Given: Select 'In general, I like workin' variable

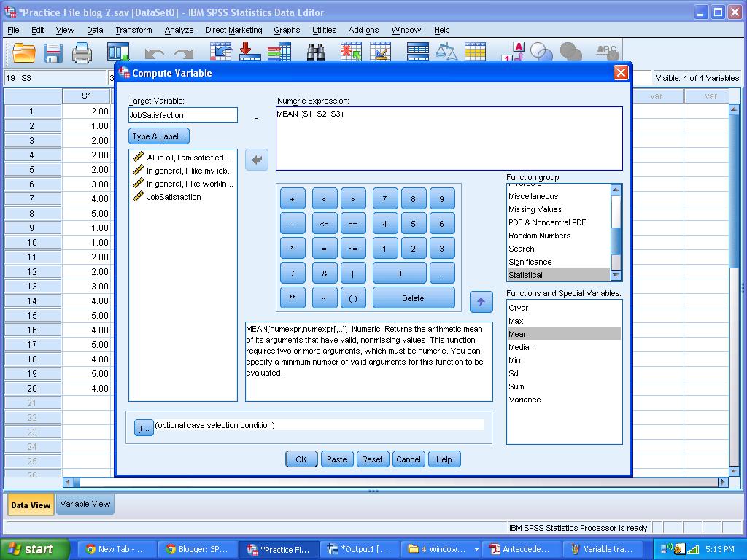Looking at the screenshot, I should tap(183, 184).
